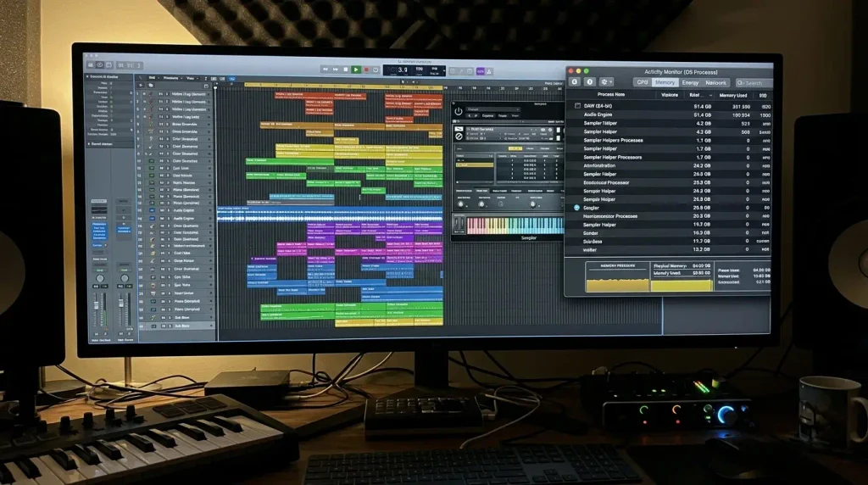Screen dimensions: 868x485
Task: Click the track 1 violin instrument icon
Action: pyautogui.click(x=151, y=94)
